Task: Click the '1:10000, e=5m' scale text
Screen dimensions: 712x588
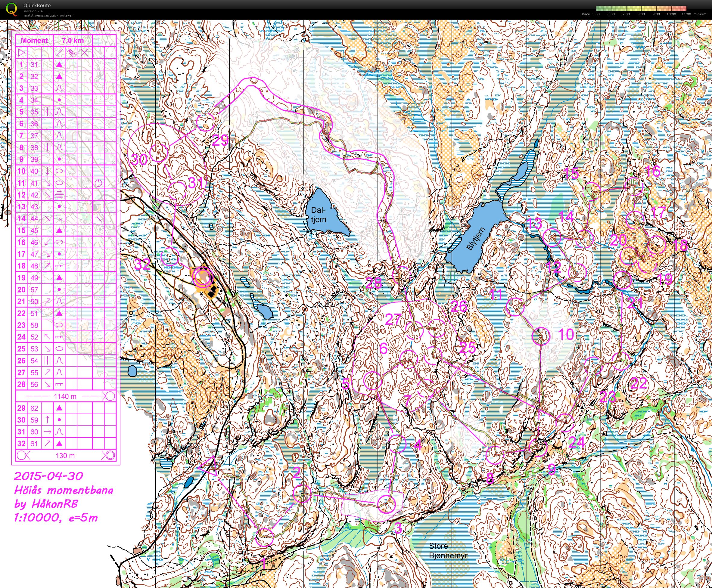Action: [56, 518]
